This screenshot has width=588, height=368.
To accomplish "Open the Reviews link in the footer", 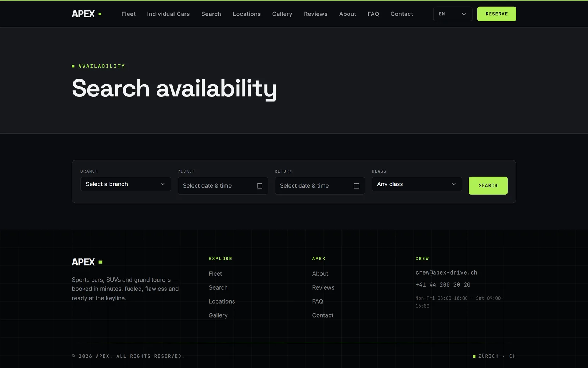I will [x=323, y=288].
